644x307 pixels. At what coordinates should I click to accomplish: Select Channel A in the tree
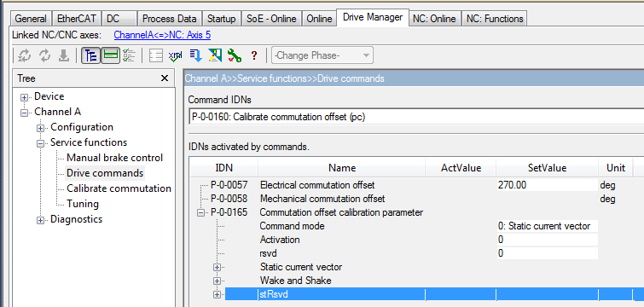pos(57,112)
